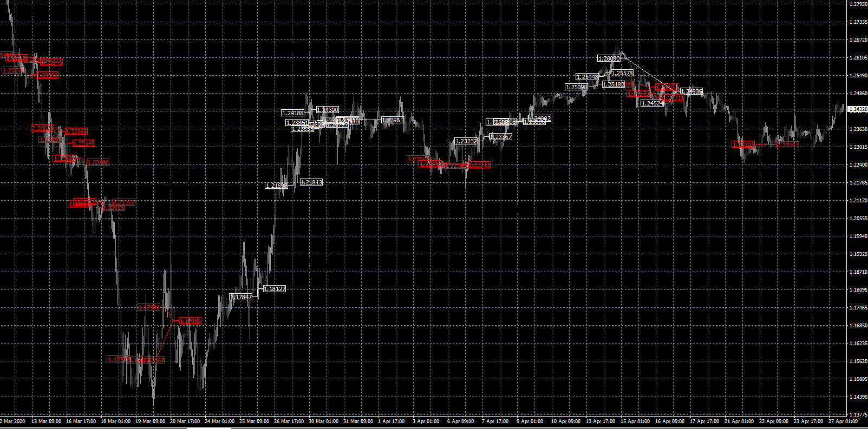Click 1.21785 on the price scale
The width and height of the screenshot is (868, 429).
point(858,183)
